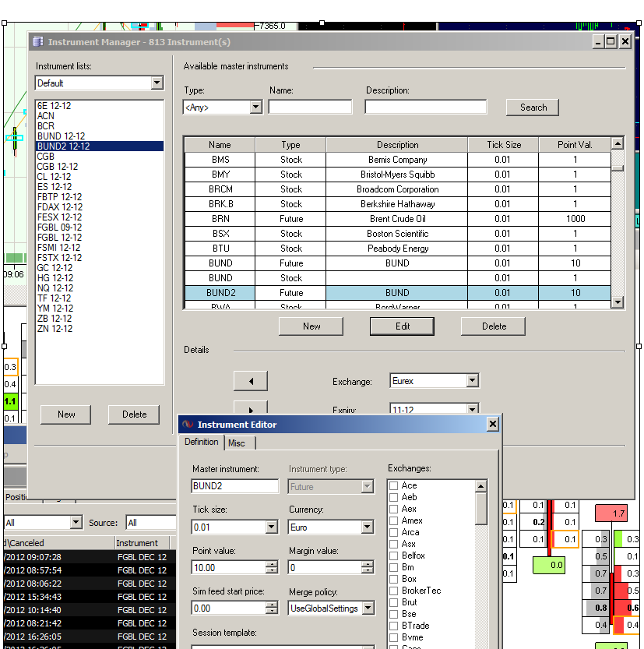Screen dimensions: 644x649
Task: Click the Instrument Manager title bar icon
Action: 38,42
